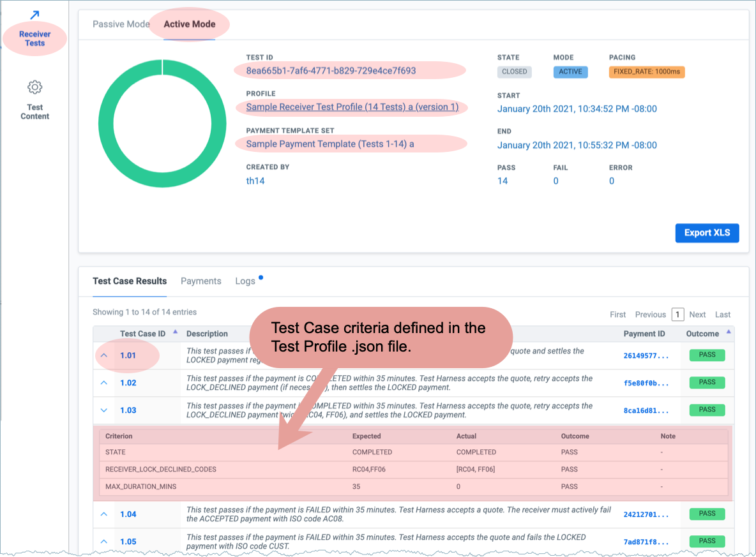Viewport: 756px width, 557px height.
Task: Expand test case 1.01 chevron
Action: [x=104, y=355]
